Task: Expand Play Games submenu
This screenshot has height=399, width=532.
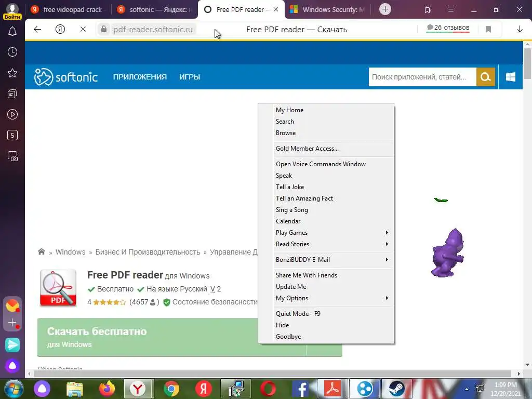Action: pos(333,232)
